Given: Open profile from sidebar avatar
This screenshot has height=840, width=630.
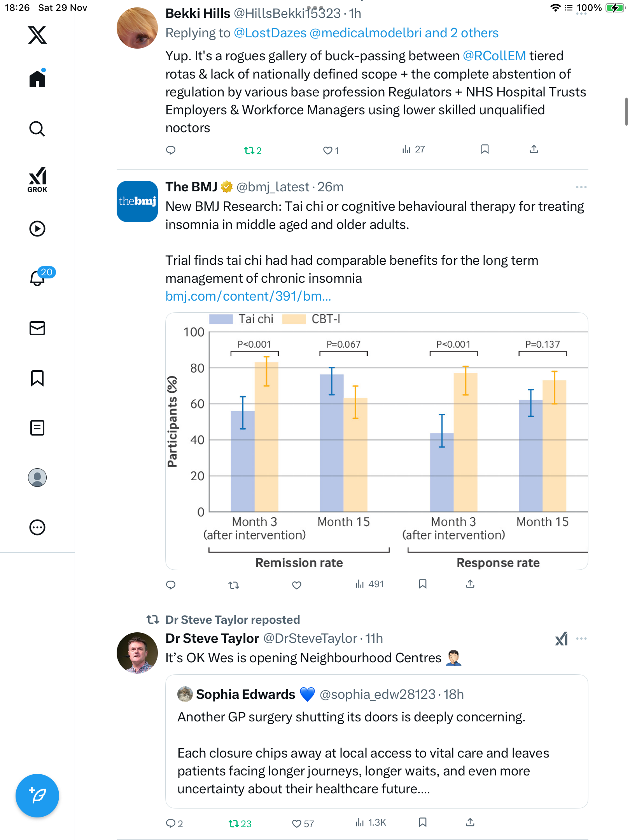Looking at the screenshot, I should (x=37, y=478).
